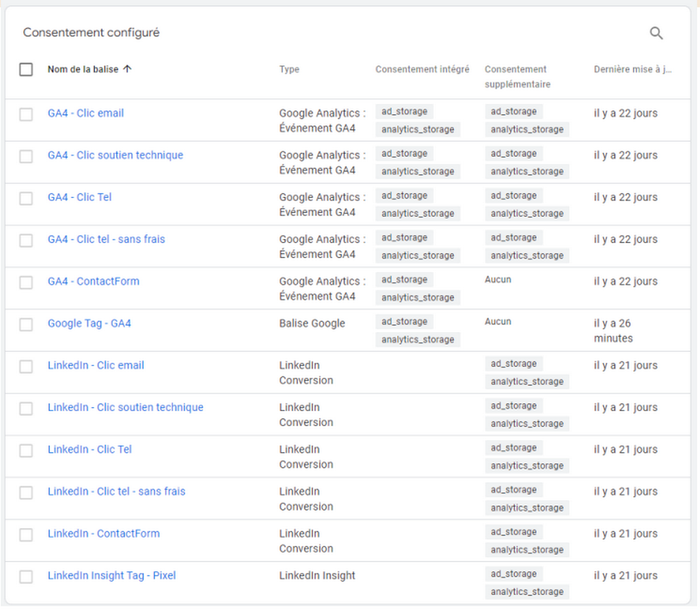Click the Dernière mise à jour column header
The image size is (700, 610).
click(x=632, y=69)
